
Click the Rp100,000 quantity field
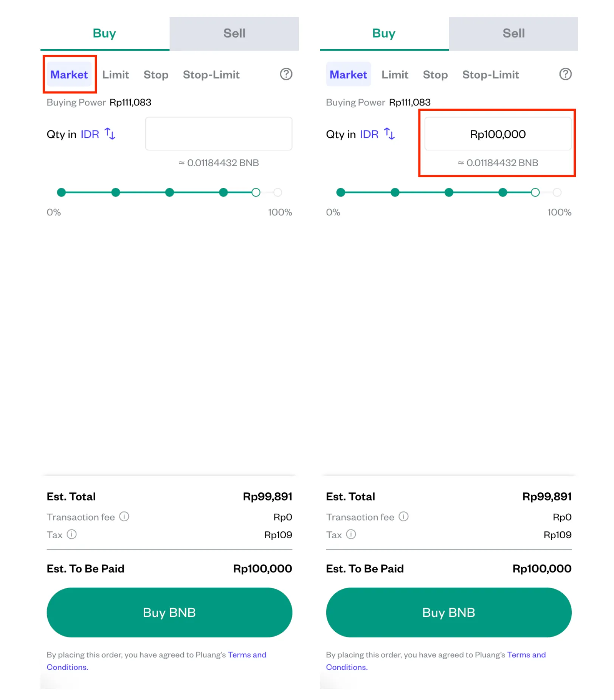(x=498, y=134)
